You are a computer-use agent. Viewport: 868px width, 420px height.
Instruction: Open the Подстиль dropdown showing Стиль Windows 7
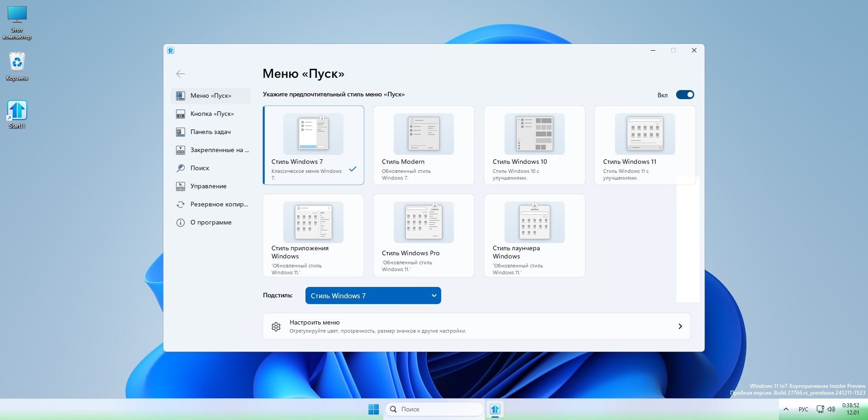pos(373,296)
